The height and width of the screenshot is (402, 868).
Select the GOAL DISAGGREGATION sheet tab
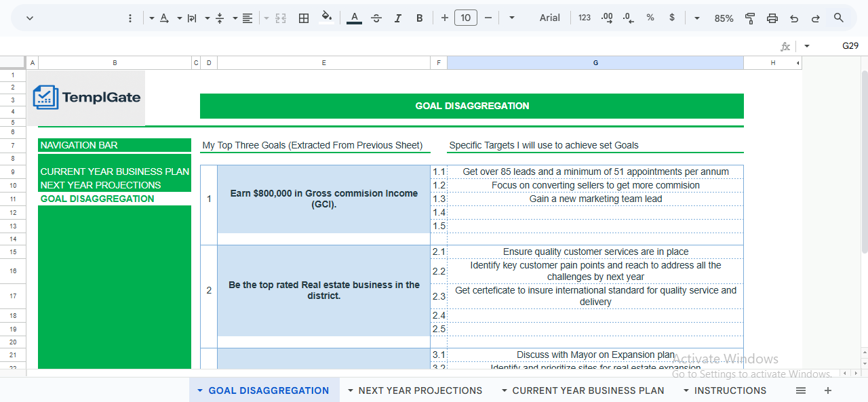269,390
